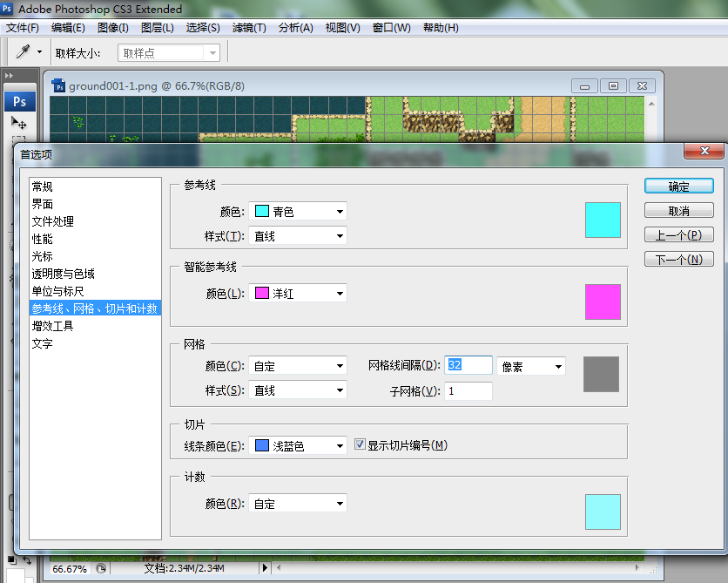The image size is (728, 583).
Task: Click the 下一个(N) button
Action: (678, 259)
